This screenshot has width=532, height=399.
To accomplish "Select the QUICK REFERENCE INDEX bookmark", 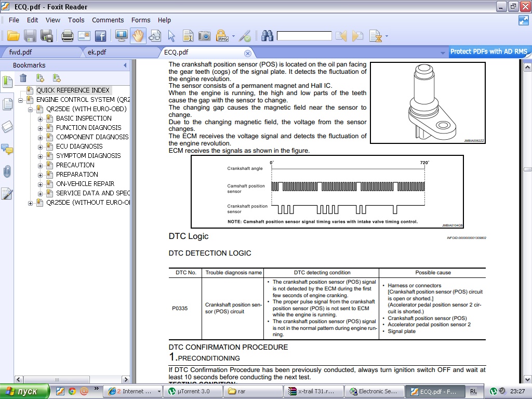I will click(x=73, y=90).
